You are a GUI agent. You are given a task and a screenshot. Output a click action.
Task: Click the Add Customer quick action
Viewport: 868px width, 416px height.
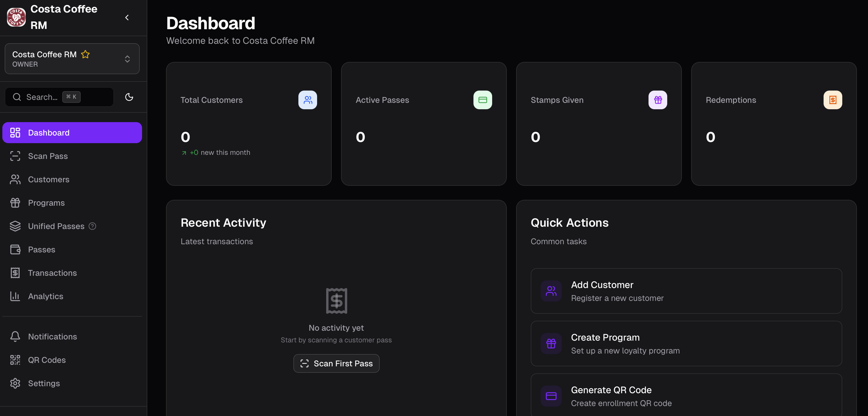(686, 291)
